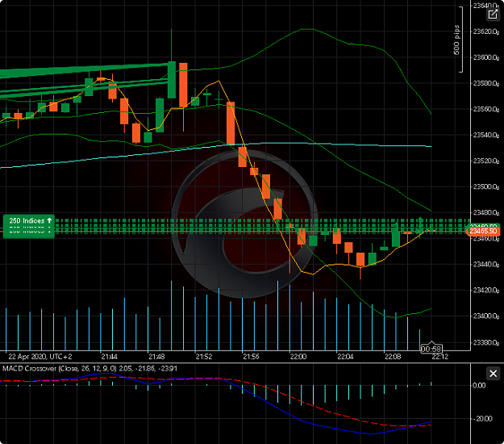The width and height of the screenshot is (504, 444).
Task: Click the 00:58 candle countdown timer
Action: 431,349
